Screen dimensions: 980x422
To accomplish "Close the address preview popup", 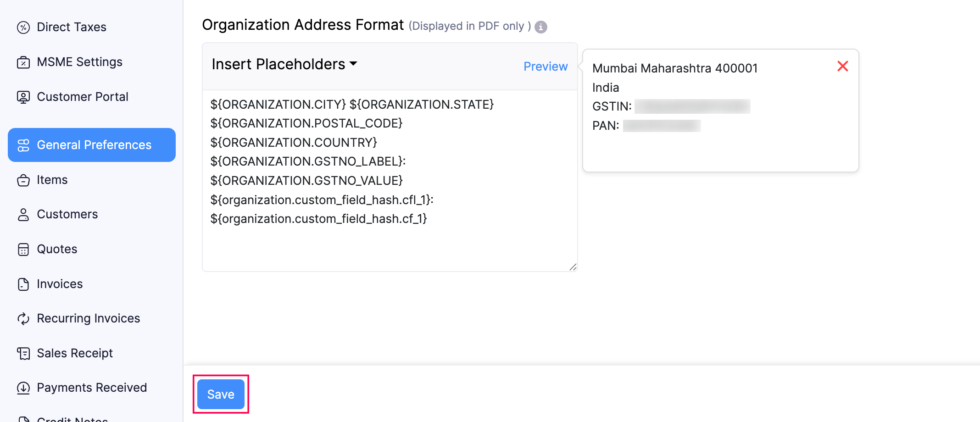I will pyautogui.click(x=842, y=67).
